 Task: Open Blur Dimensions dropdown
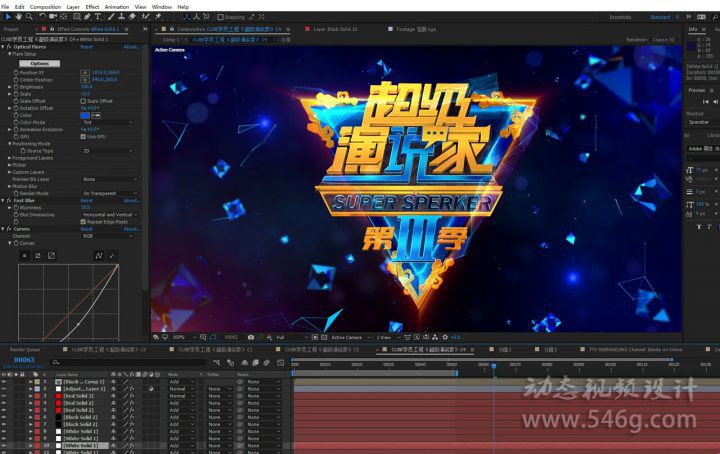click(x=109, y=215)
